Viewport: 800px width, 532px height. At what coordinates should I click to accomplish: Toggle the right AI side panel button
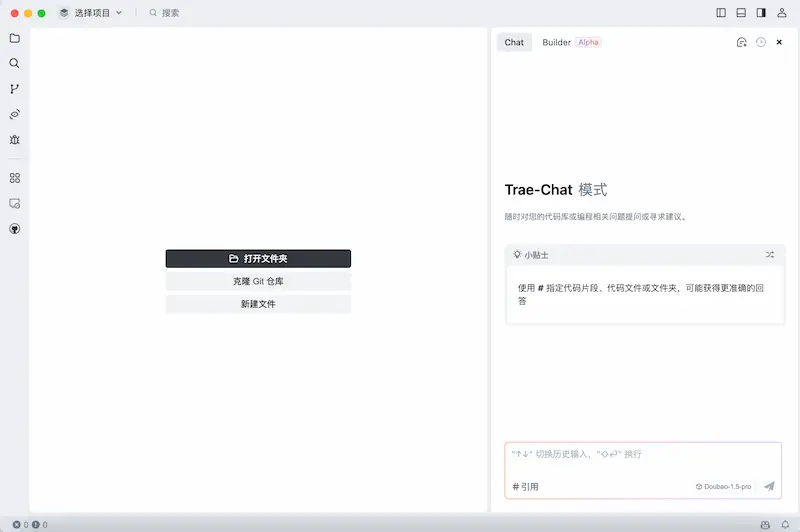pos(761,13)
